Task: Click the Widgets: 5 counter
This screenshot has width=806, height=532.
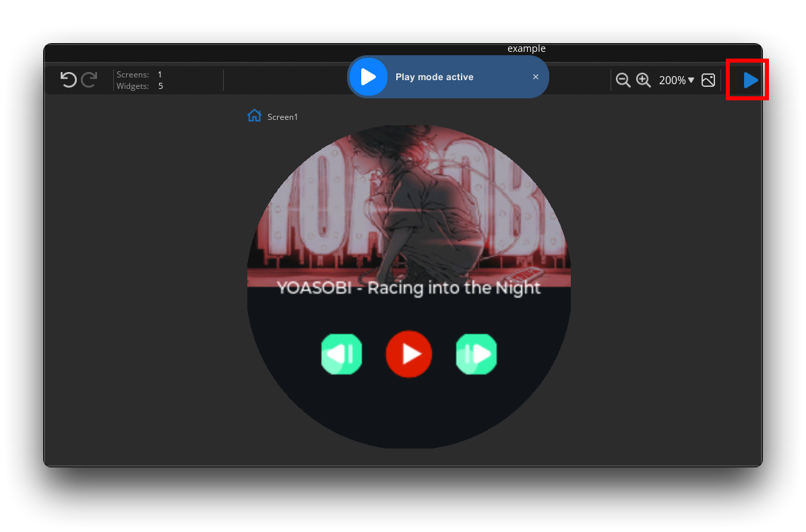Action: [139, 86]
